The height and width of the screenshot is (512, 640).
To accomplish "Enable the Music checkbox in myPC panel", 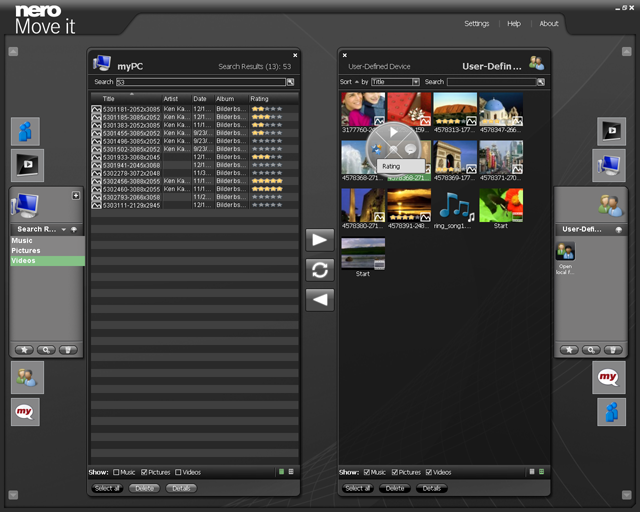I will pos(116,472).
